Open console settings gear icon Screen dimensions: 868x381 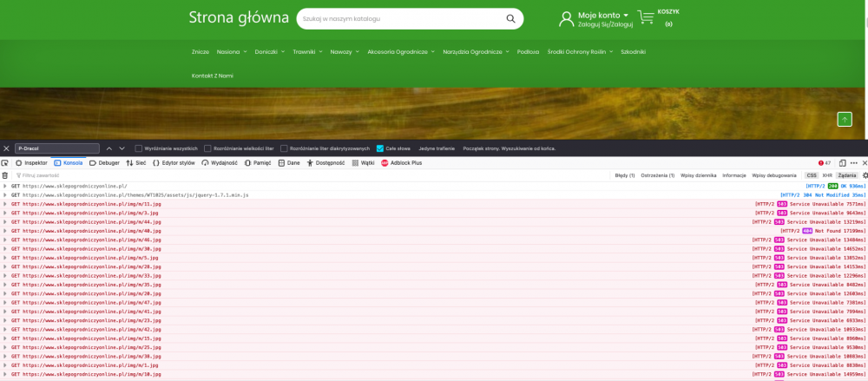[x=865, y=175]
